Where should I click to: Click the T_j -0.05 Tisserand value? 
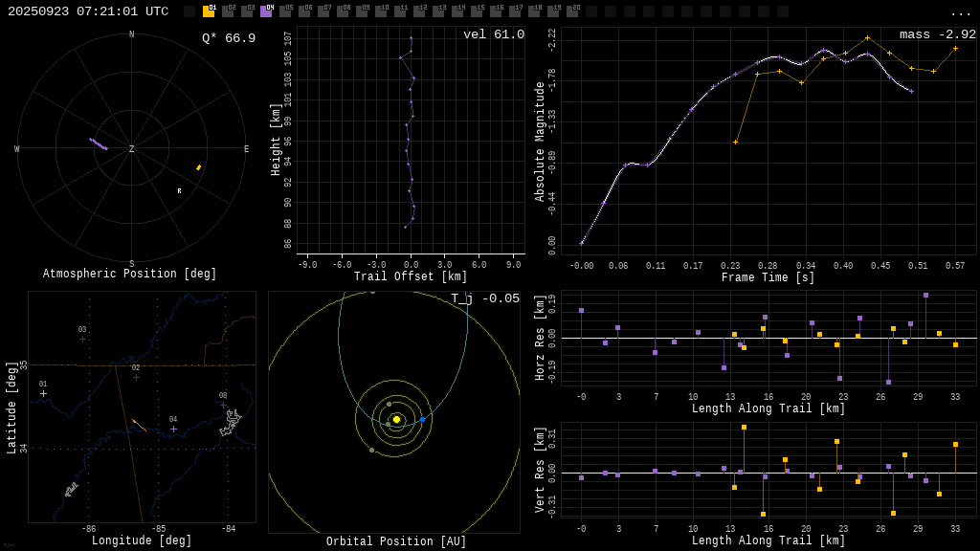(x=485, y=298)
